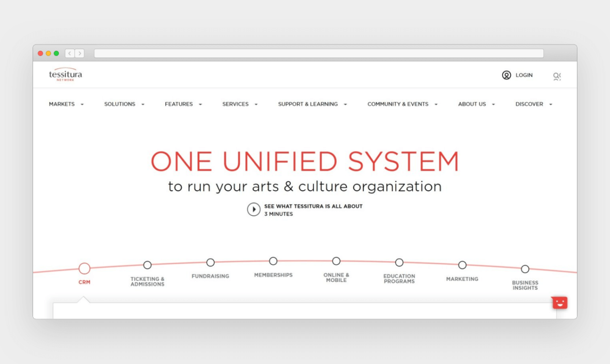Viewport: 610px width, 364px height.
Task: Open the Support & Learning menu label
Action: (308, 104)
